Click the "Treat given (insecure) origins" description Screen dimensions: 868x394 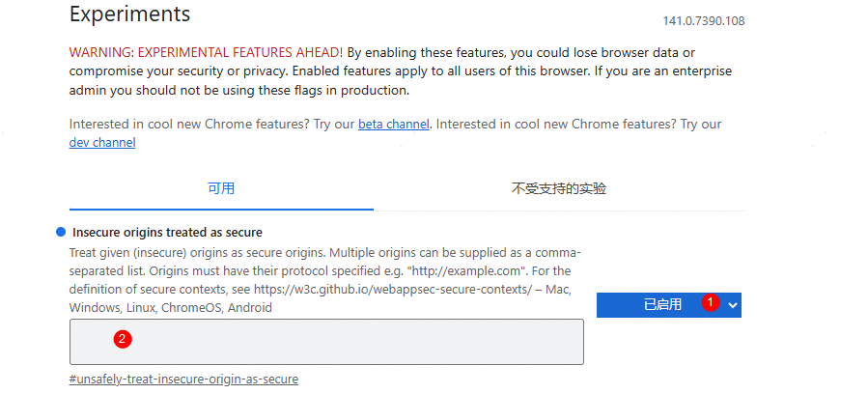pos(164,253)
